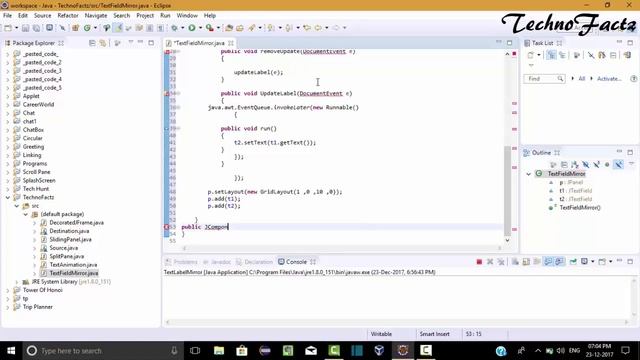Click Maximize icon of the editor area

(x=509, y=42)
